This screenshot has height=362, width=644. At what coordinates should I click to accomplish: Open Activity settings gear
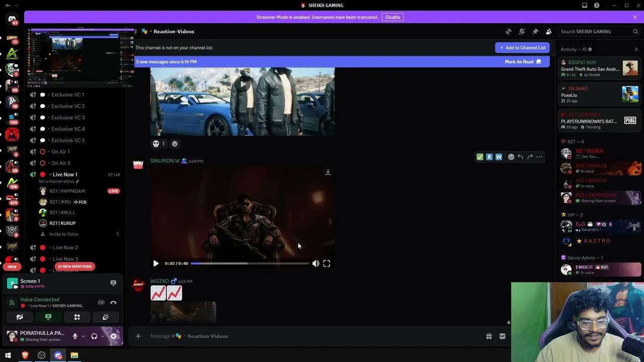(x=590, y=49)
